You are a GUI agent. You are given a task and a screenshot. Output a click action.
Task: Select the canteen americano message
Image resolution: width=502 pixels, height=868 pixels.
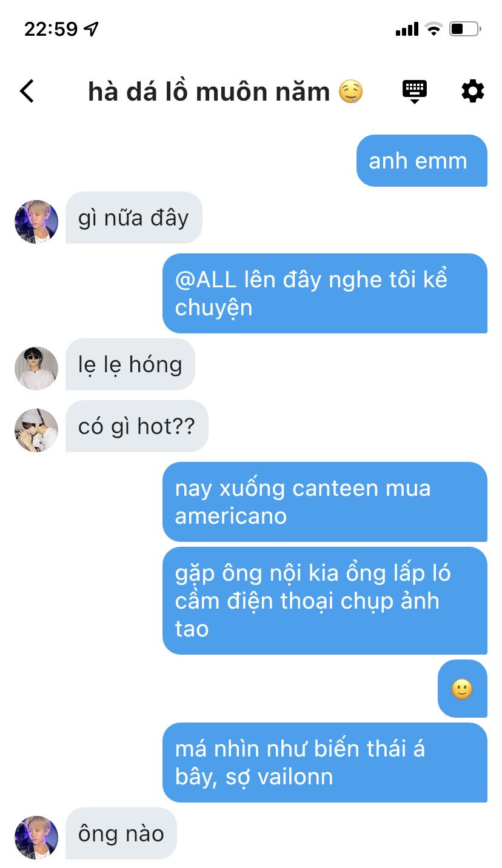[325, 502]
